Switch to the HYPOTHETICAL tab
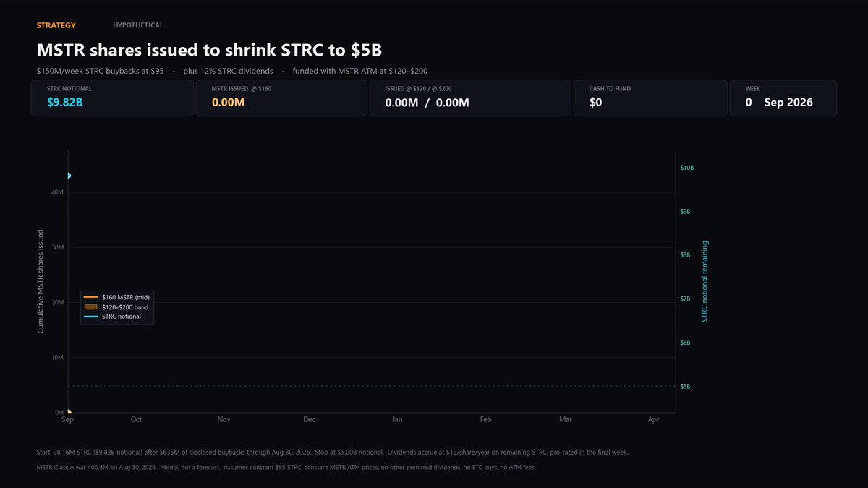Viewport: 868px width, 488px height. click(138, 25)
